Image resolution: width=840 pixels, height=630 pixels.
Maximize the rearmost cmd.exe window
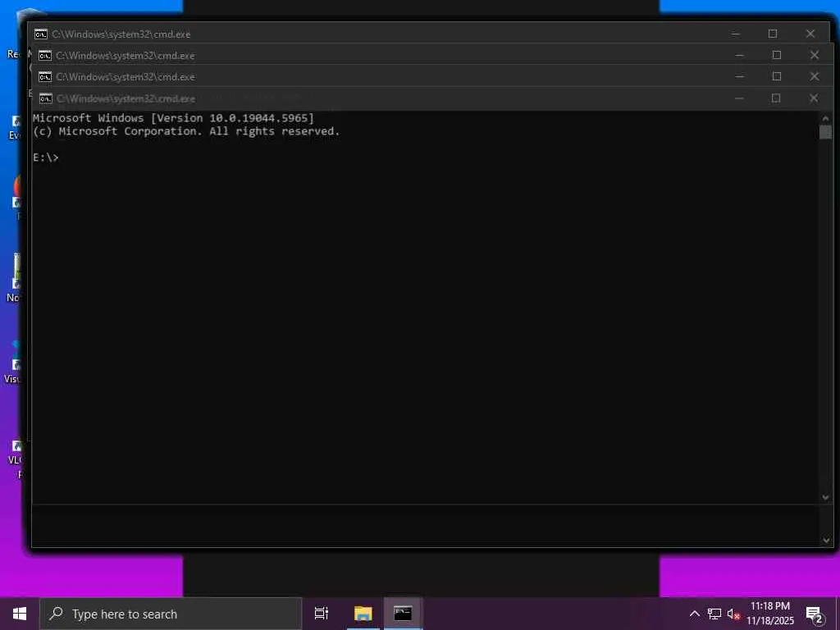[773, 34]
